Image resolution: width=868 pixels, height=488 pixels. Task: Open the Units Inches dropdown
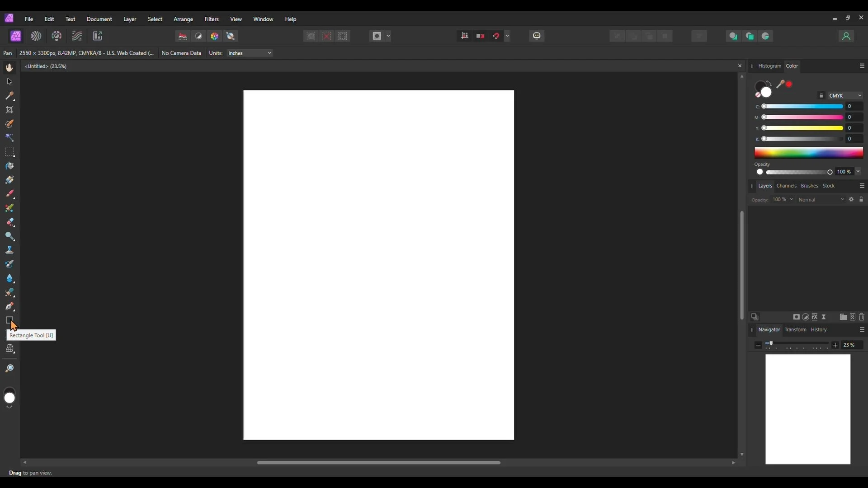[x=250, y=53]
